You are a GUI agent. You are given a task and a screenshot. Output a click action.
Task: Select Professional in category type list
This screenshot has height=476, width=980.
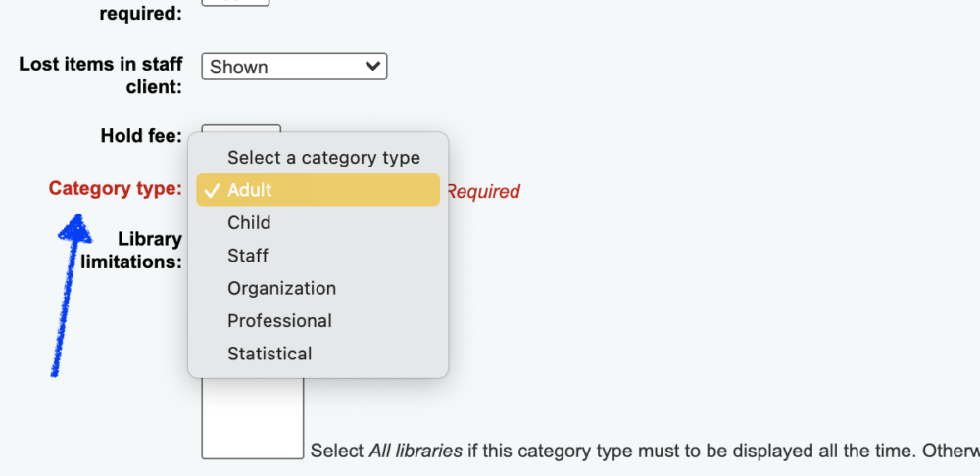(x=279, y=321)
